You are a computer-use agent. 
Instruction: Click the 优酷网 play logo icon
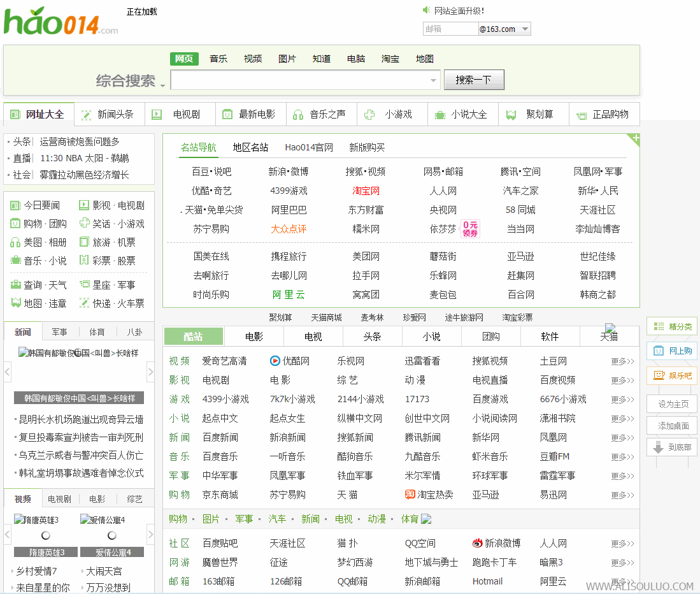(275, 361)
